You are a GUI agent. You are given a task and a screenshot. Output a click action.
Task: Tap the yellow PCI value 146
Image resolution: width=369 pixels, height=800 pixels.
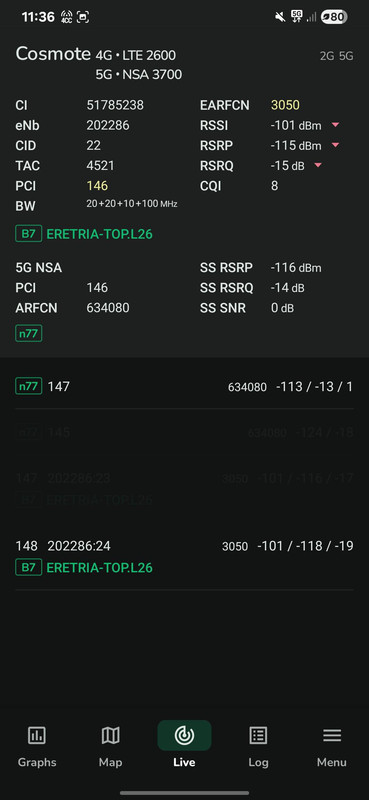97,186
